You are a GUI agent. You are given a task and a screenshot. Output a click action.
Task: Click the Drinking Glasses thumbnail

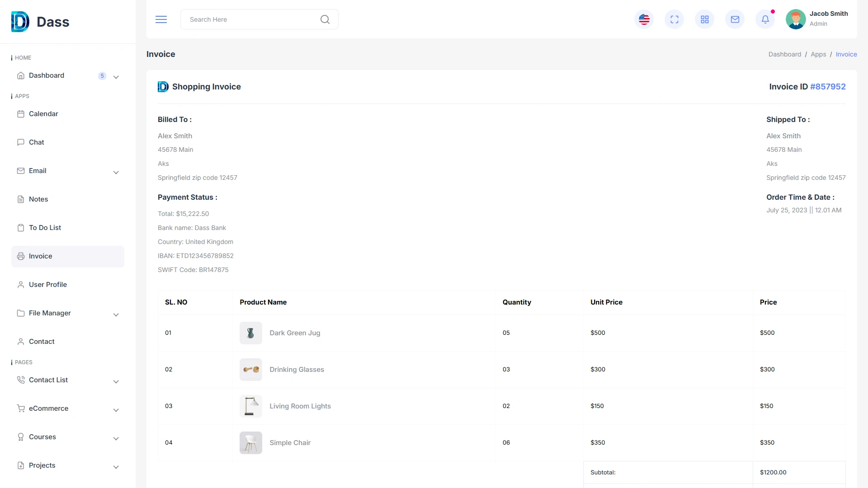(251, 370)
